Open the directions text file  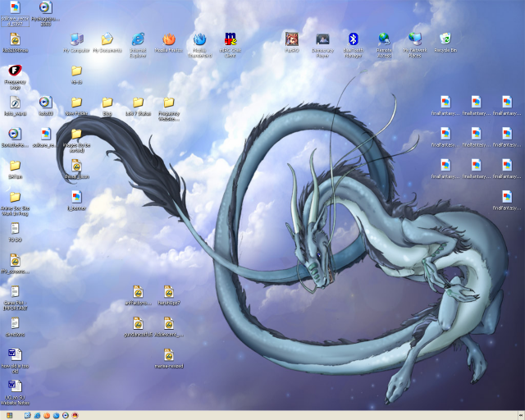point(15,326)
